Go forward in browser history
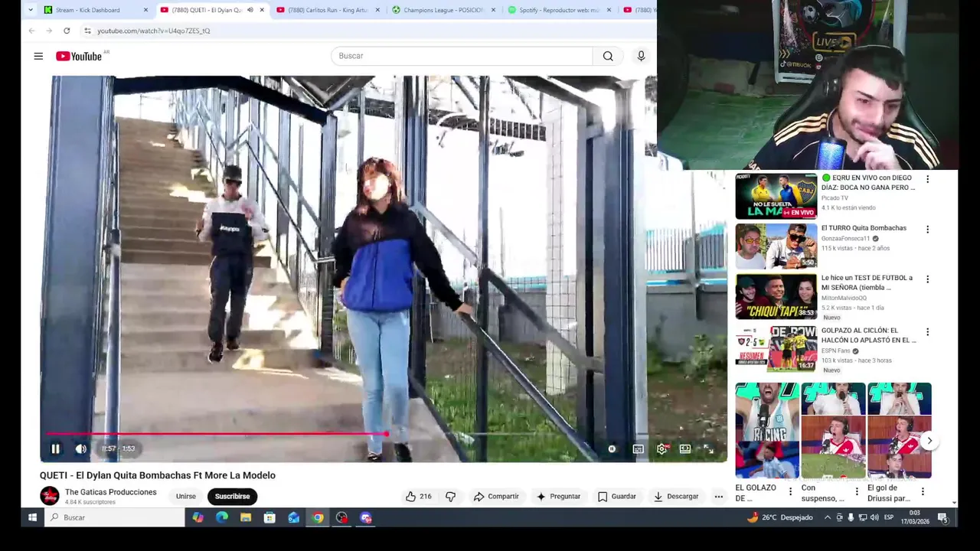 tap(49, 31)
